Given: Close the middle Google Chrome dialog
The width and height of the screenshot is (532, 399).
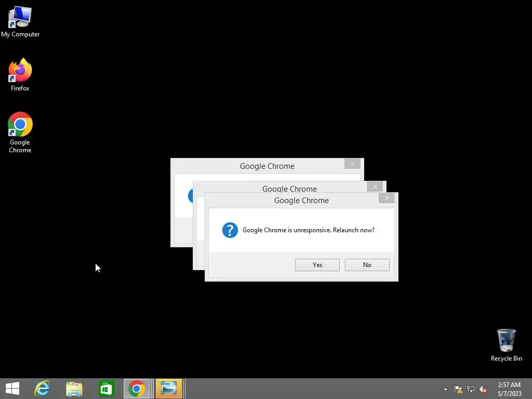Looking at the screenshot, I should click(x=375, y=187).
